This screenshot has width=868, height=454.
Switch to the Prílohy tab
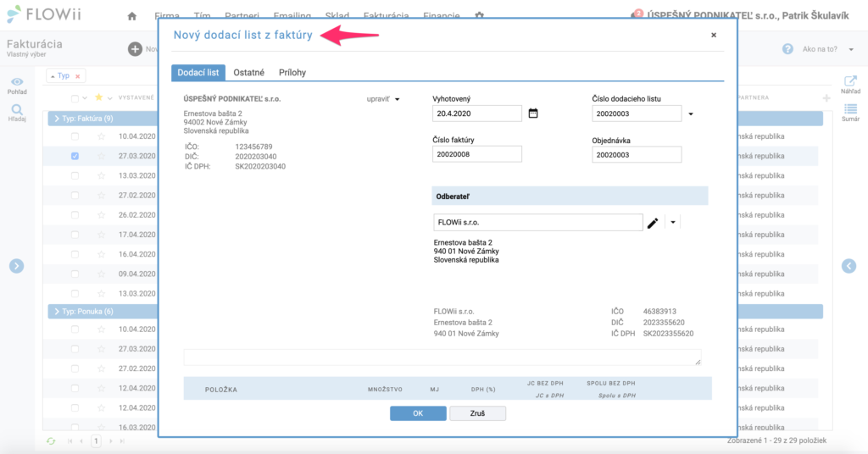click(292, 73)
